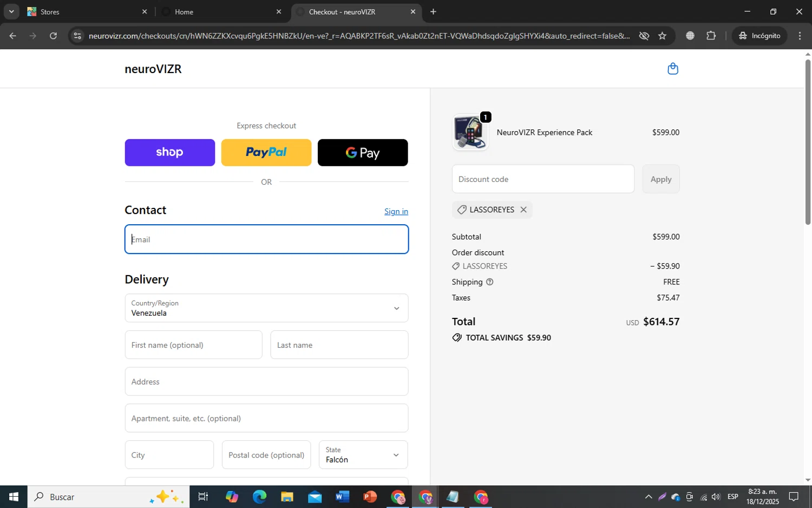812x508 pixels.
Task: Click the Taxes amount $75.47
Action: (668, 298)
